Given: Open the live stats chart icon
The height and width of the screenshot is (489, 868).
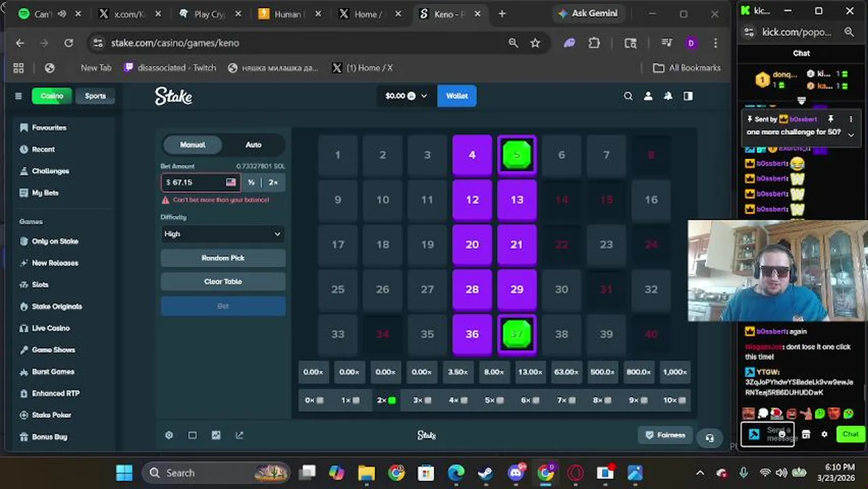Looking at the screenshot, I should (216, 435).
